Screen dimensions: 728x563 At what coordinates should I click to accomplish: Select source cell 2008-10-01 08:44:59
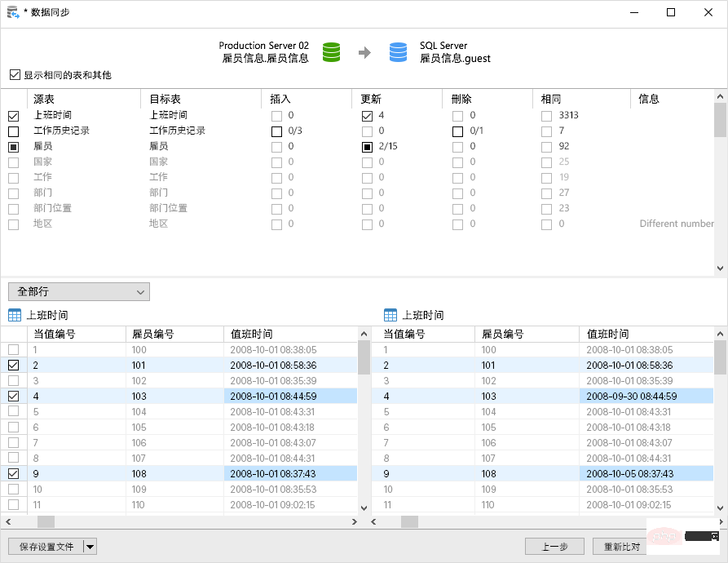(290, 397)
